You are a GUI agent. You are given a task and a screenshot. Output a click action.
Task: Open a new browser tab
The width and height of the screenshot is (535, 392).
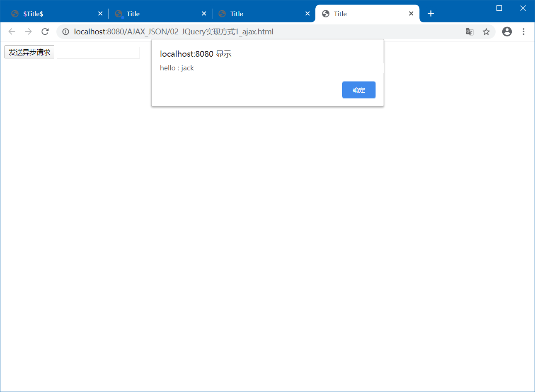click(431, 14)
